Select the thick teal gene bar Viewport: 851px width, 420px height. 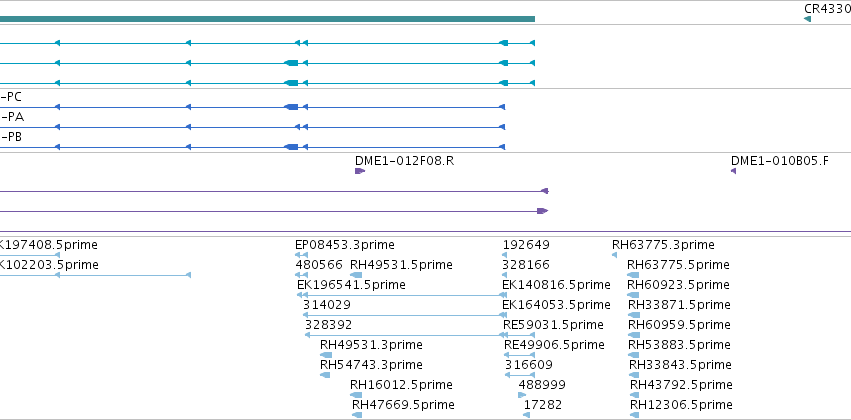267,19
